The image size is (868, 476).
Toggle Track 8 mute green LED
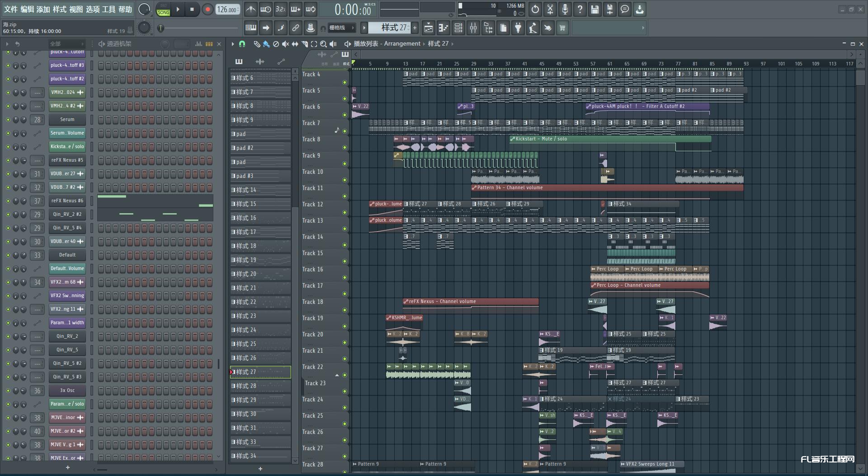click(x=344, y=148)
